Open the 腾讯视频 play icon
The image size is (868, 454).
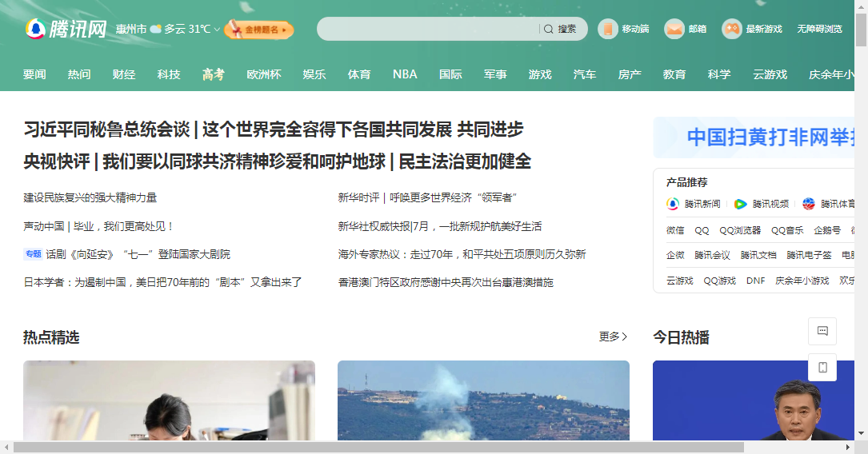(x=740, y=204)
